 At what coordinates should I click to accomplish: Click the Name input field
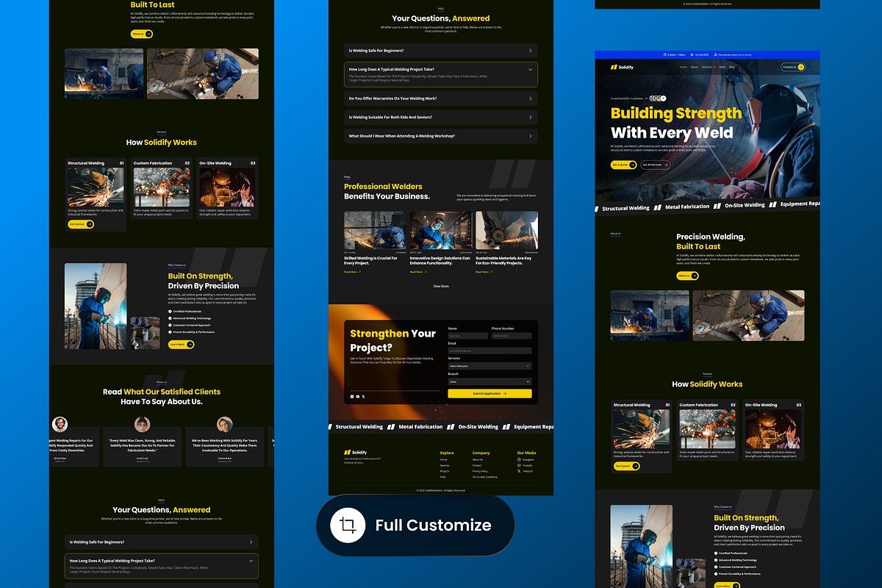click(x=468, y=336)
